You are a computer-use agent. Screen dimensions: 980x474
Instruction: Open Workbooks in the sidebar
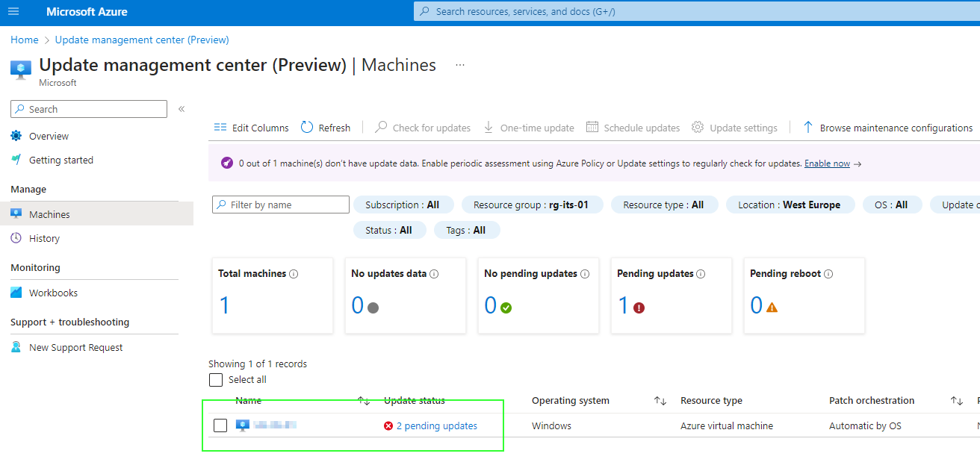point(53,293)
